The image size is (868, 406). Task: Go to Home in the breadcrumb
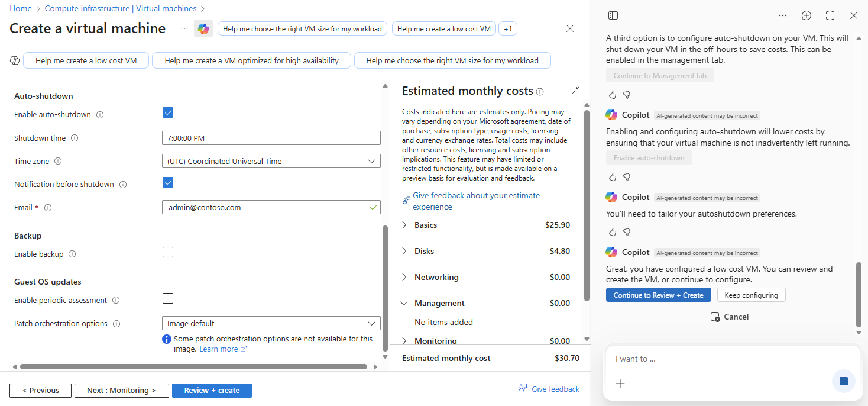point(21,8)
